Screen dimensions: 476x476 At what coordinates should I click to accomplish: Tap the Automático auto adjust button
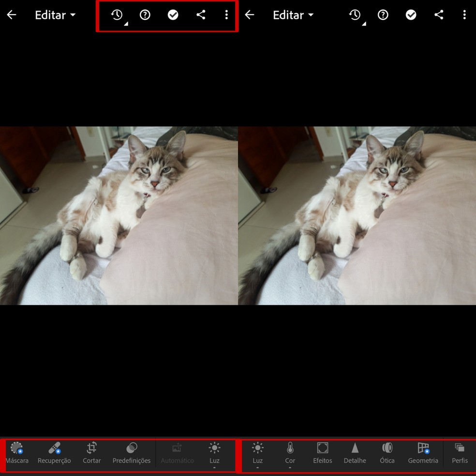(x=177, y=453)
